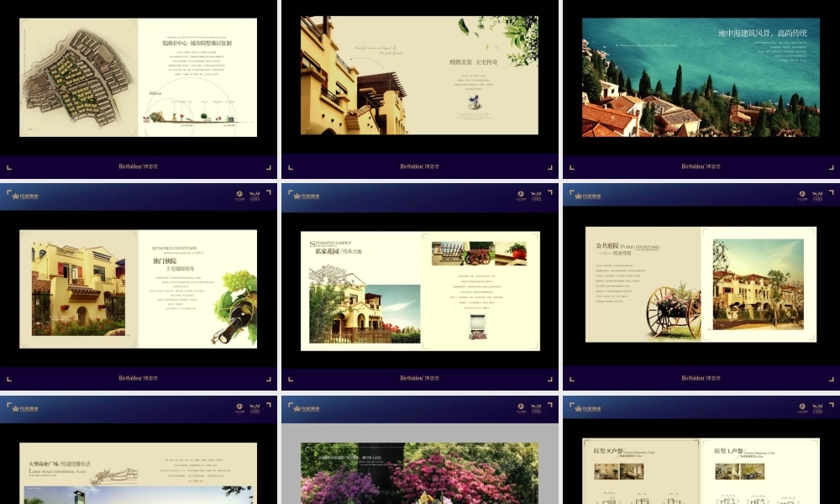Image resolution: width=840 pixels, height=504 pixels.
Task: Click Birthidea footer under Public Courtyard slide
Action: click(701, 378)
